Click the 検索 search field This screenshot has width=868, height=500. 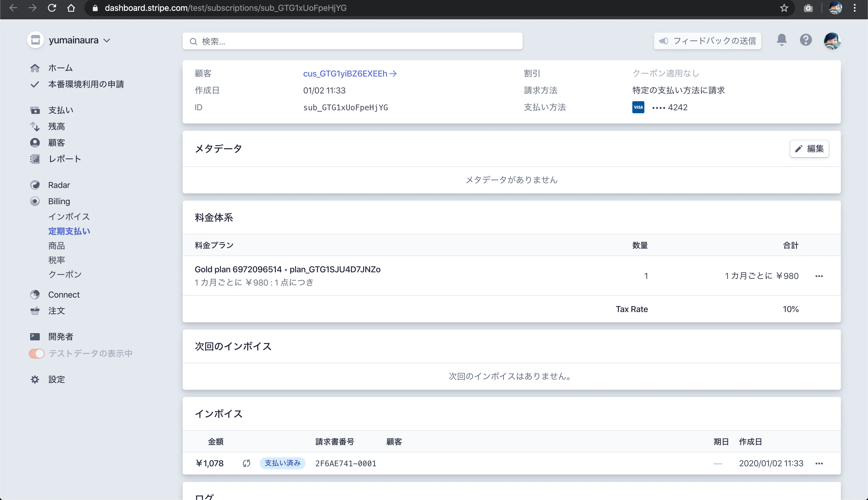352,41
